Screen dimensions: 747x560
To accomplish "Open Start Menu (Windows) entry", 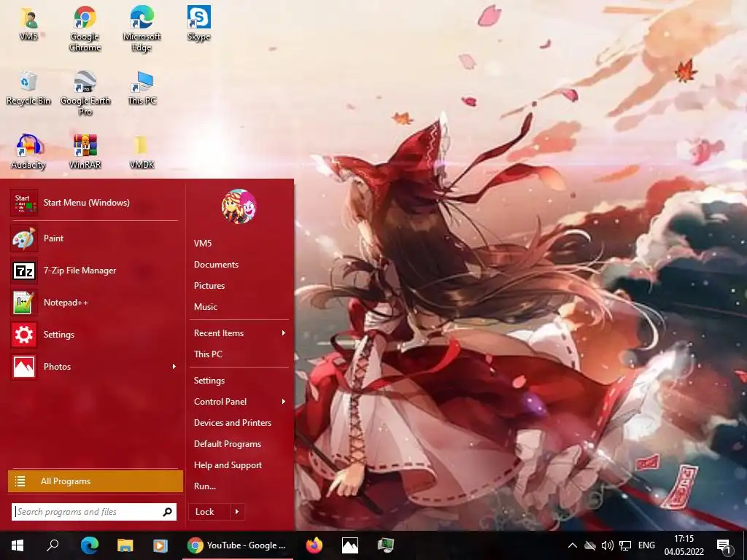I will point(94,203).
